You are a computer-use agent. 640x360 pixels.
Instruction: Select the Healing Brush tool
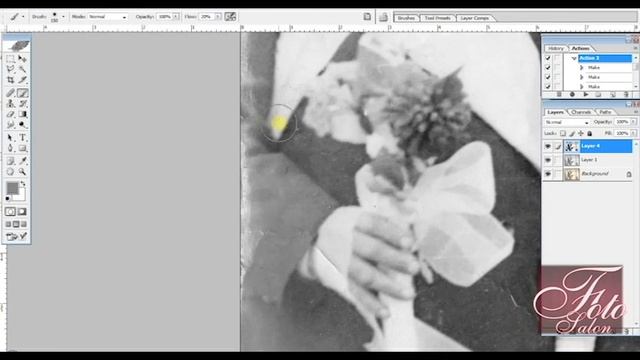coord(11,93)
